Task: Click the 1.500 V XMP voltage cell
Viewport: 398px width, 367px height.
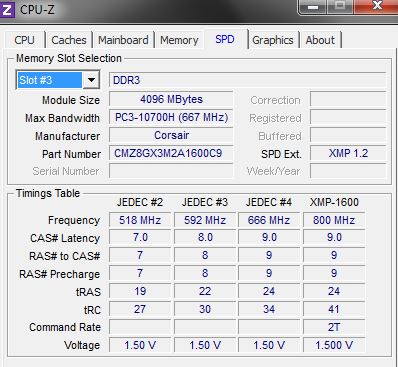Action: pyautogui.click(x=334, y=345)
